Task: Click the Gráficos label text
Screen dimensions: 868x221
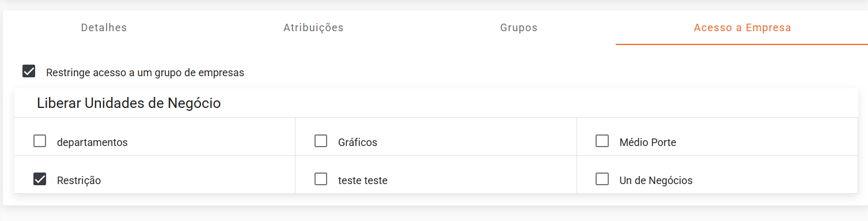Action: pos(358,142)
